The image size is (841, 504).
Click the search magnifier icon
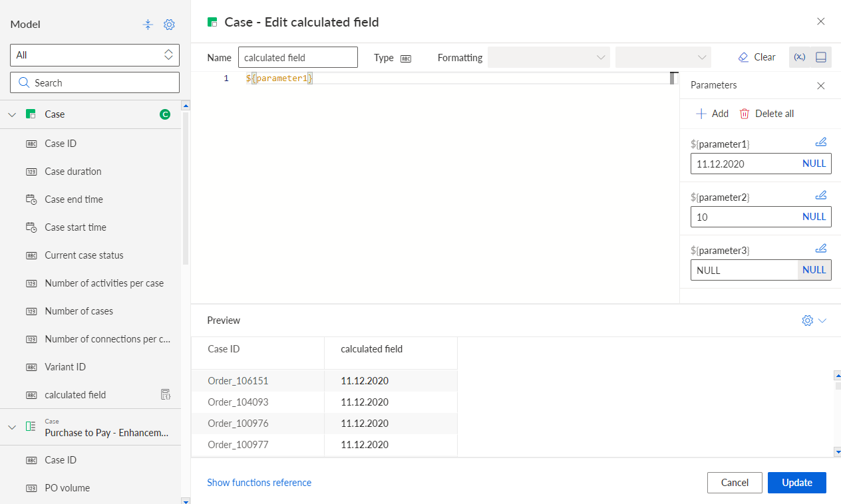[x=24, y=82]
